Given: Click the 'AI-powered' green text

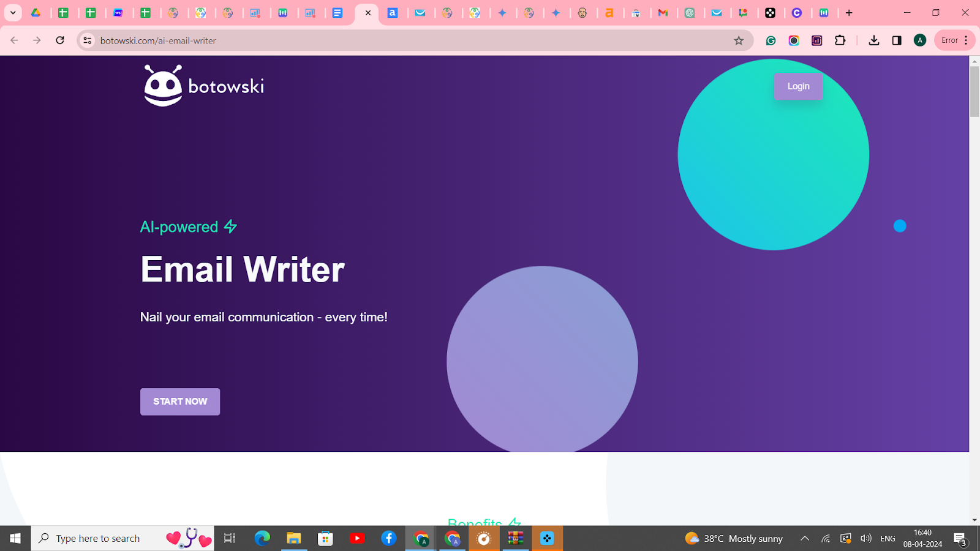Looking at the screenshot, I should pos(179,227).
